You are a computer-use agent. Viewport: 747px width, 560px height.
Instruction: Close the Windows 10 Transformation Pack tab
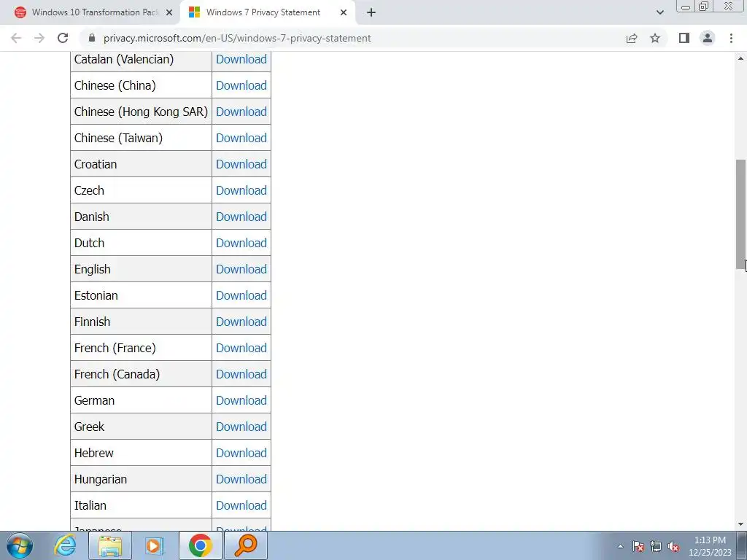coord(169,12)
